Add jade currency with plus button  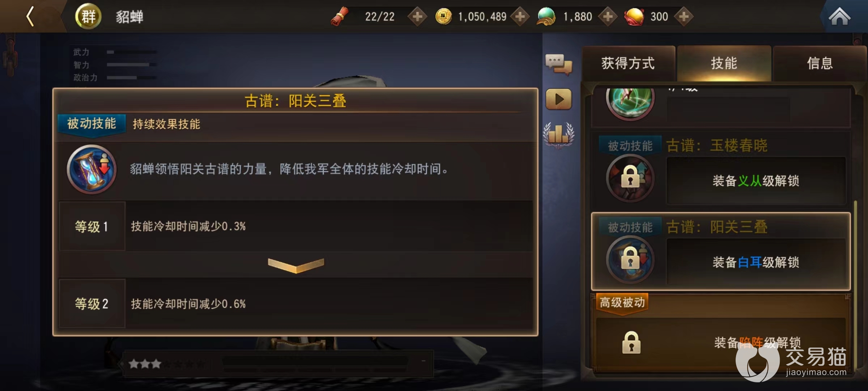[x=608, y=17]
